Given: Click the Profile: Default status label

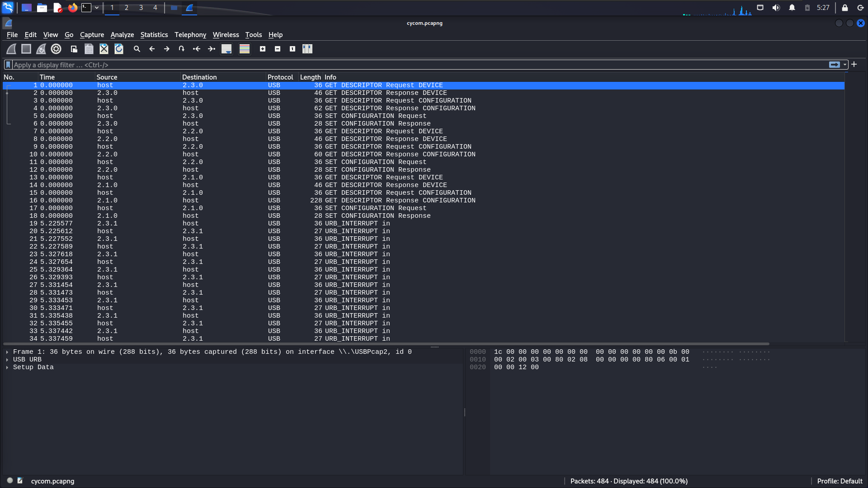Looking at the screenshot, I should [840, 481].
